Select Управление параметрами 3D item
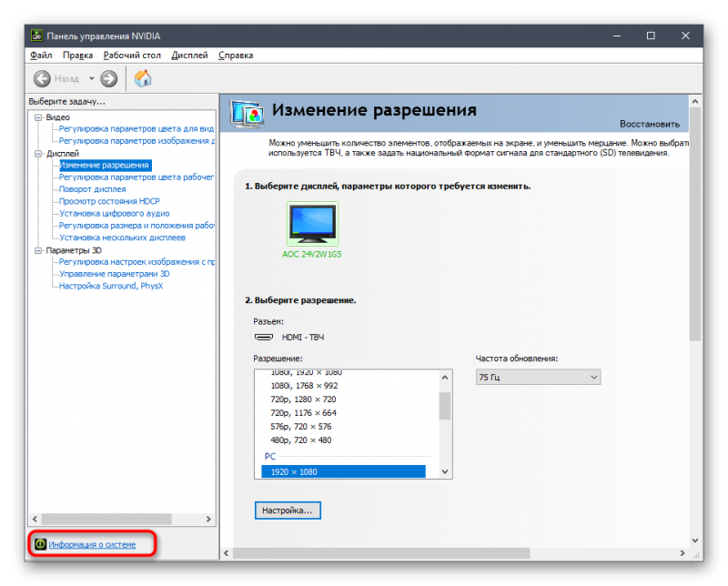Screen dimensions: 728x586 pyautogui.click(x=115, y=274)
